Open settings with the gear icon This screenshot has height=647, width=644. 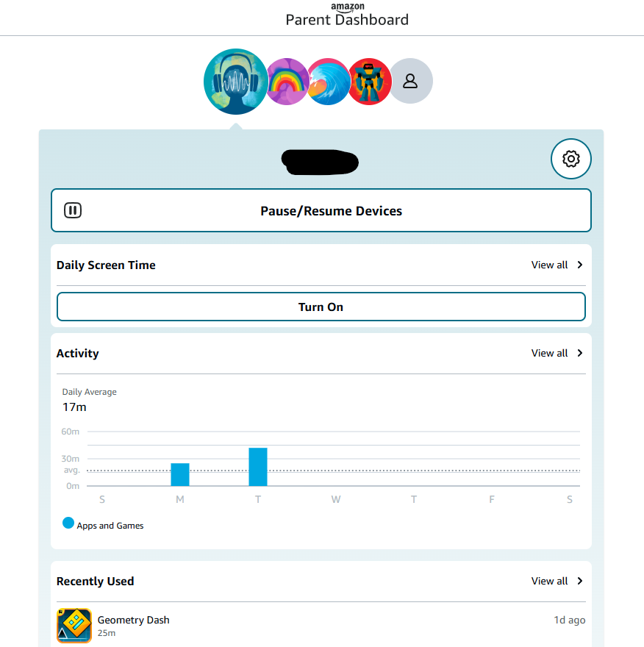571,159
